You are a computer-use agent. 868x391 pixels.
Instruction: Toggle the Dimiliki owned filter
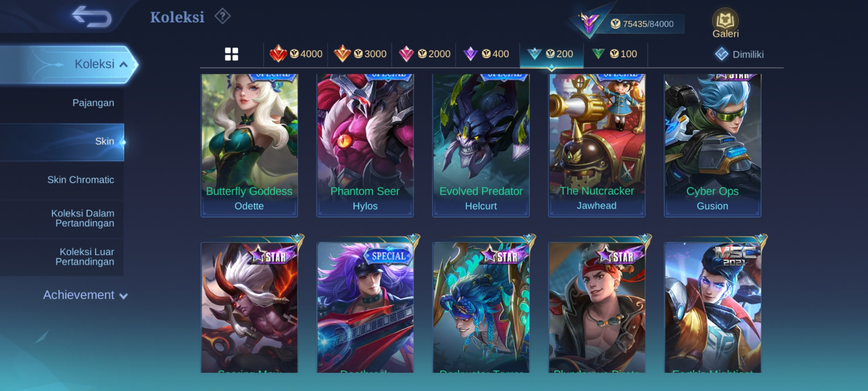[x=739, y=54]
